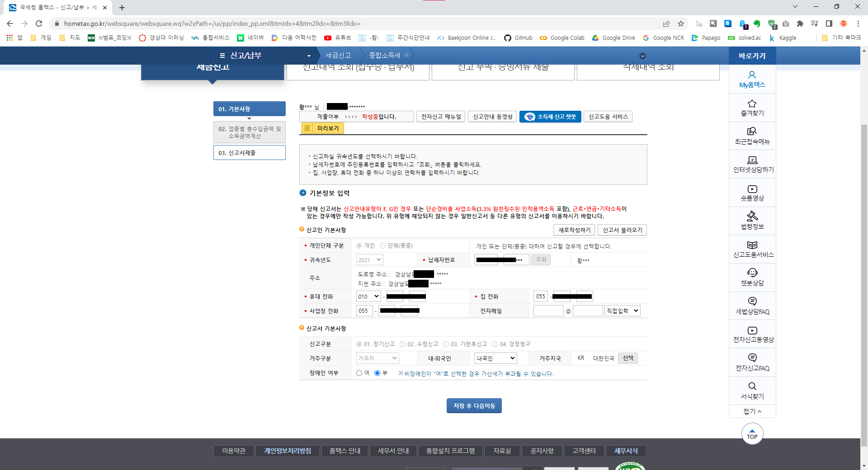Jump to page top with TOP button

[752, 434]
